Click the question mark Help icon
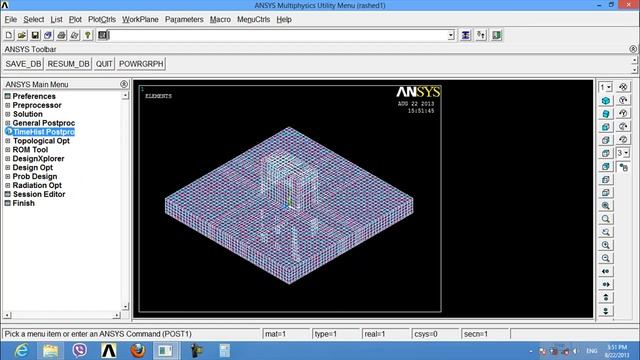640x360 pixels. tap(87, 35)
